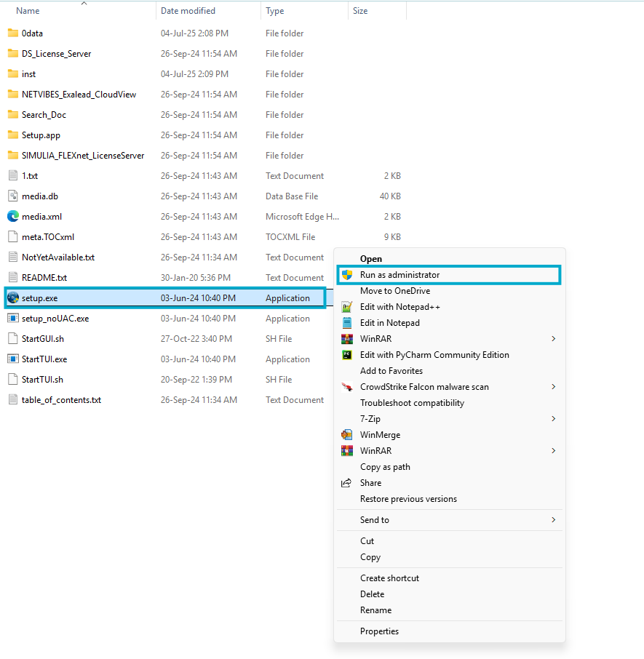Image resolution: width=644 pixels, height=659 pixels.
Task: Click the Run as administrator shield icon
Action: 349,276
